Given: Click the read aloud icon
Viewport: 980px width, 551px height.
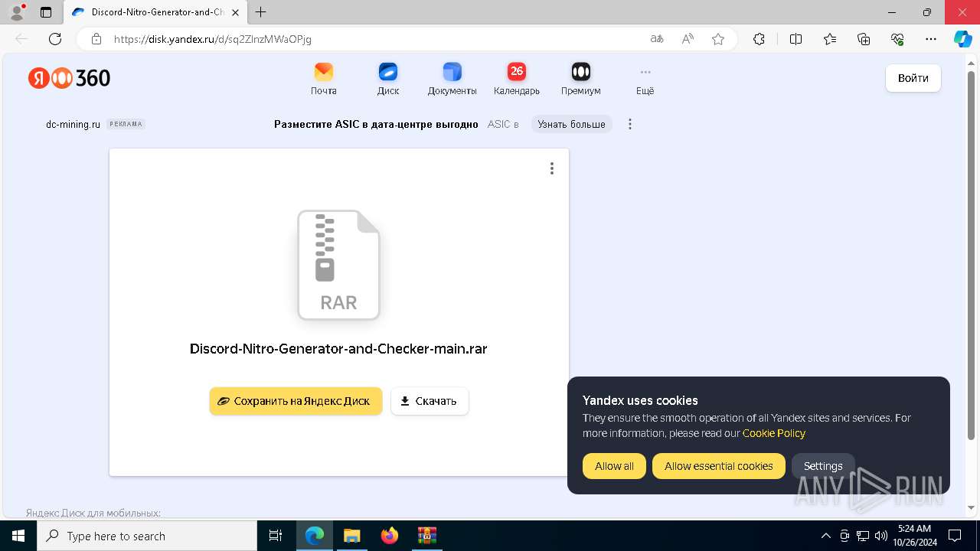Looking at the screenshot, I should (688, 39).
